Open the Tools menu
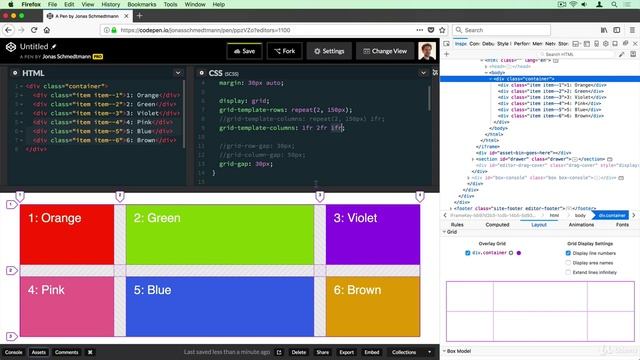The width and height of the screenshot is (640, 360). pyautogui.click(x=170, y=4)
